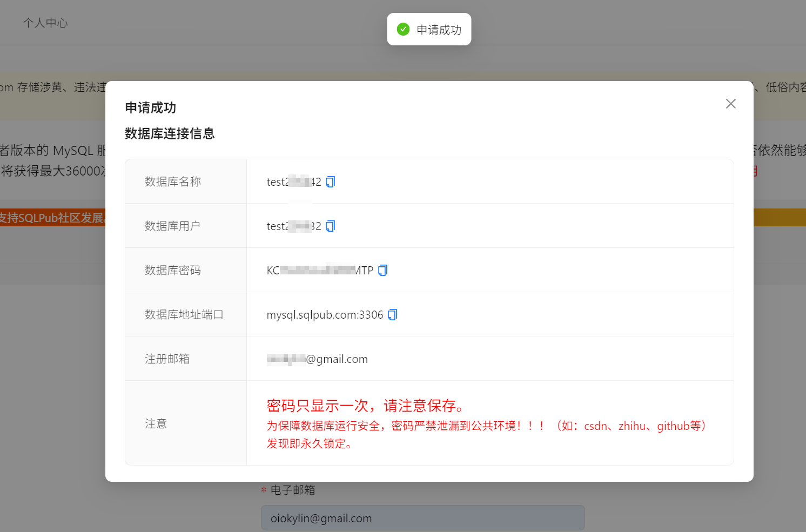
Task: Copy the database password (数据库密码)
Action: coord(382,271)
